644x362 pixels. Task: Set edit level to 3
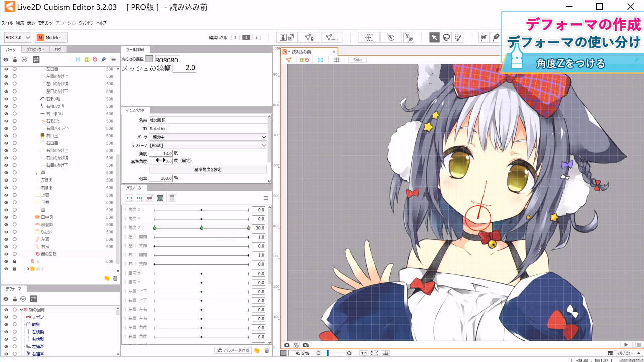click(x=256, y=38)
